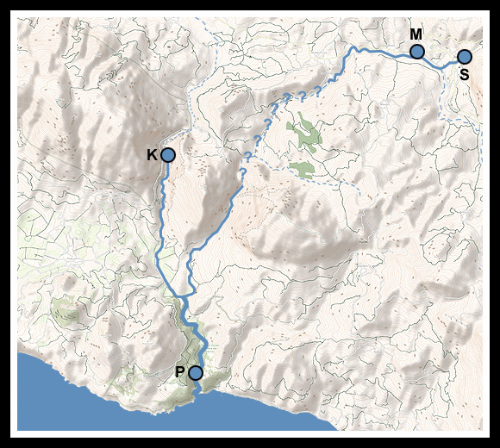Click the sharp peak in route west of M
This screenshot has width=500, height=448.
pos(353,48)
